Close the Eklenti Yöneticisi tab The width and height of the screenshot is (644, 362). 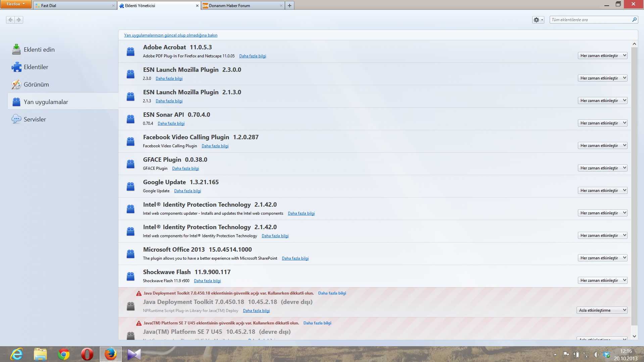(x=197, y=6)
